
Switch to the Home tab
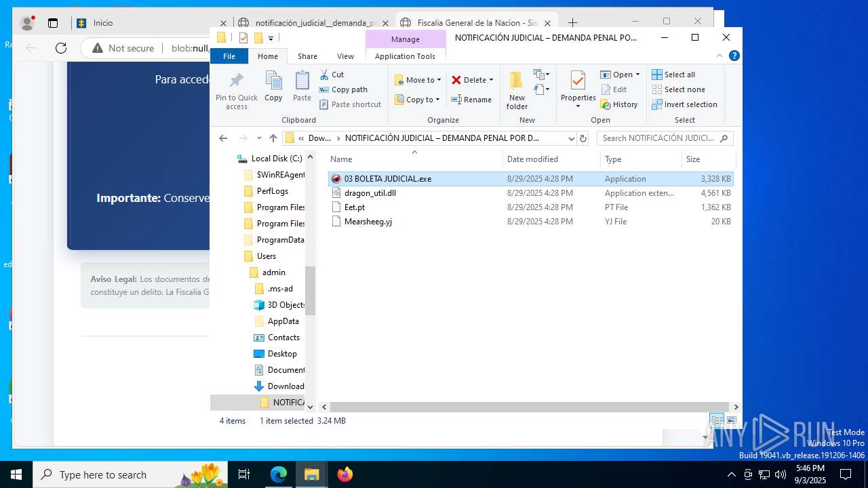268,56
